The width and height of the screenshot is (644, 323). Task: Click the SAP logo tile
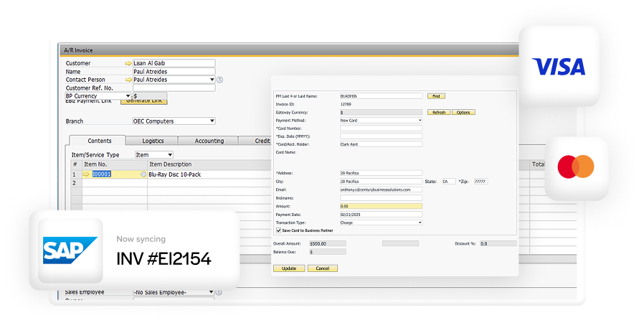click(x=70, y=251)
